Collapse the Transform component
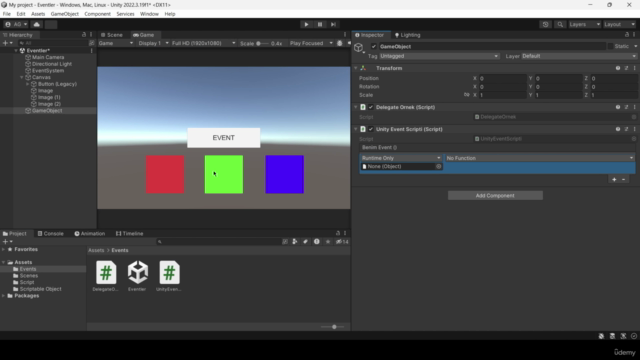Screen dimensions: 640x360 pos(356,68)
